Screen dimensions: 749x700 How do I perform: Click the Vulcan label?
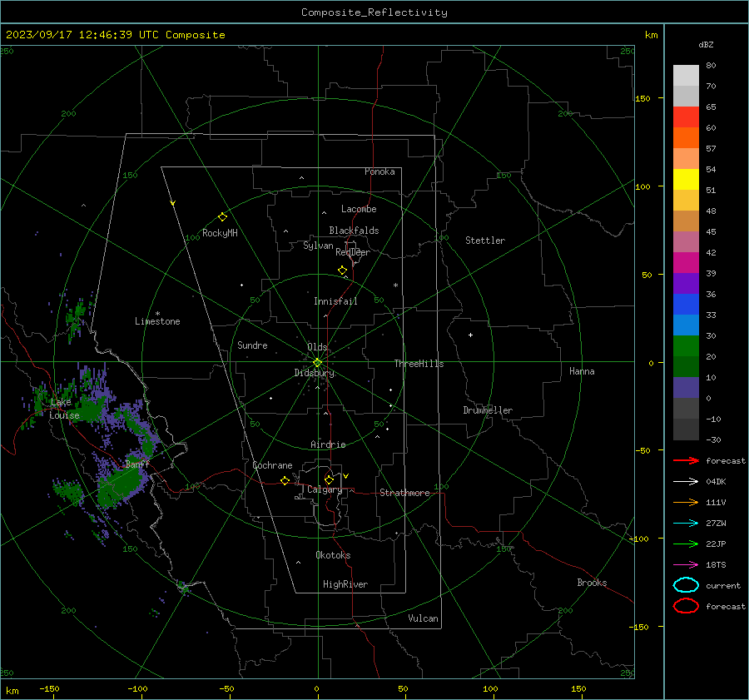click(423, 618)
